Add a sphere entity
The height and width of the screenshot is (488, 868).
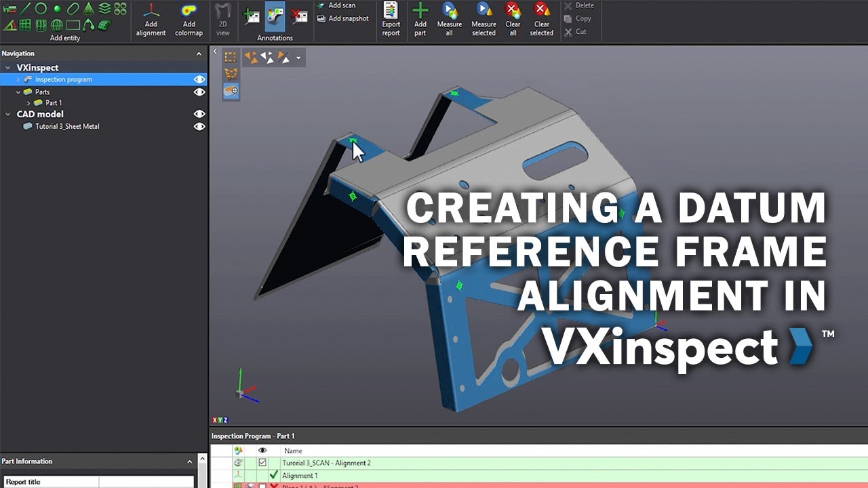pyautogui.click(x=57, y=25)
